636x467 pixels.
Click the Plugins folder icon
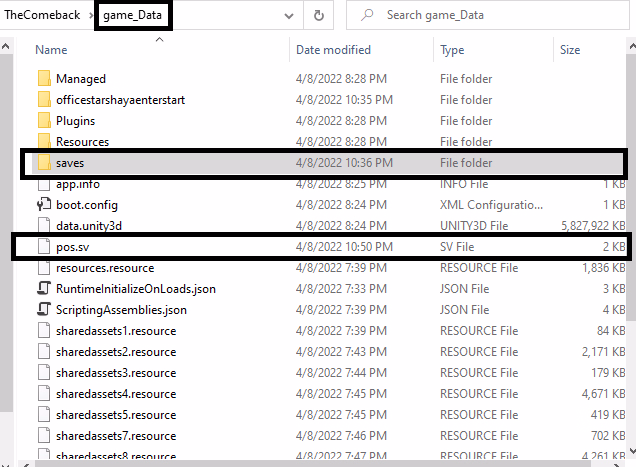44,121
